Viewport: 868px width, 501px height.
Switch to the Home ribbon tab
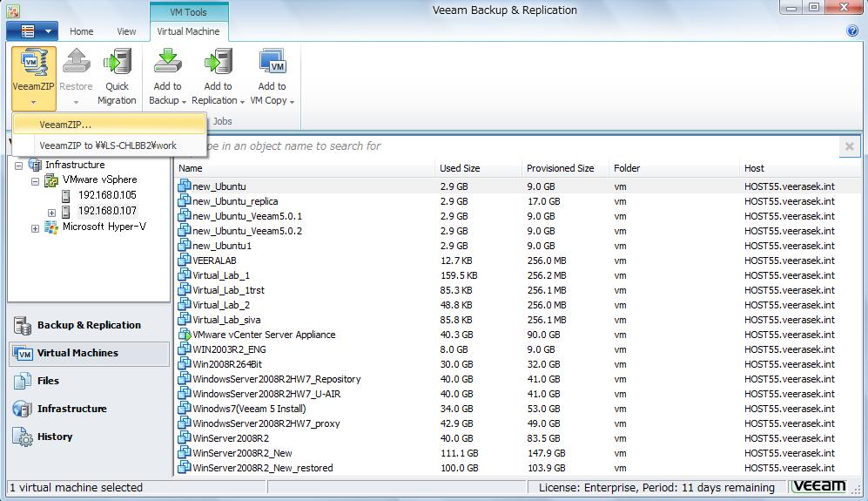pos(81,31)
